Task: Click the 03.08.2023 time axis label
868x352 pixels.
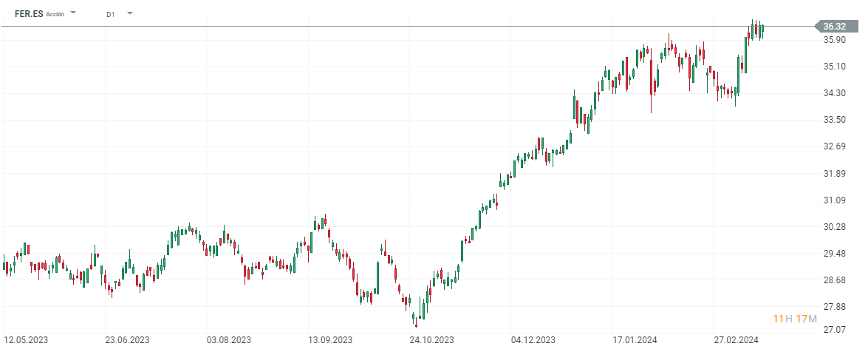Action: click(x=229, y=340)
